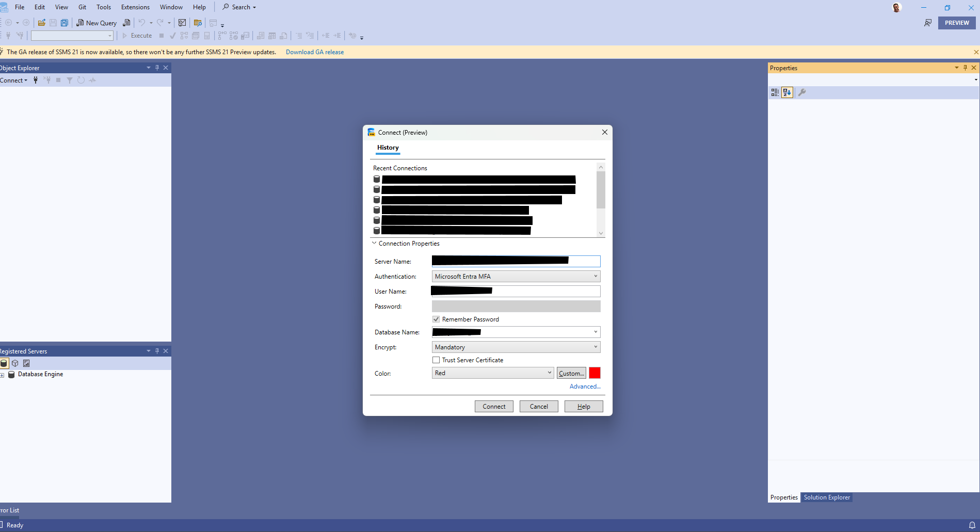Open the Edit menu
This screenshot has width=980, height=532.
tap(40, 7)
